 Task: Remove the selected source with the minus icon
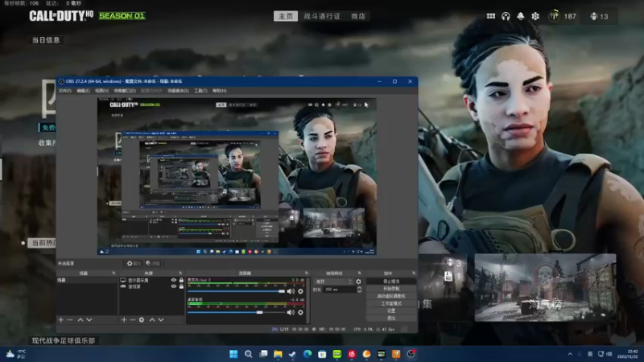coord(133,319)
